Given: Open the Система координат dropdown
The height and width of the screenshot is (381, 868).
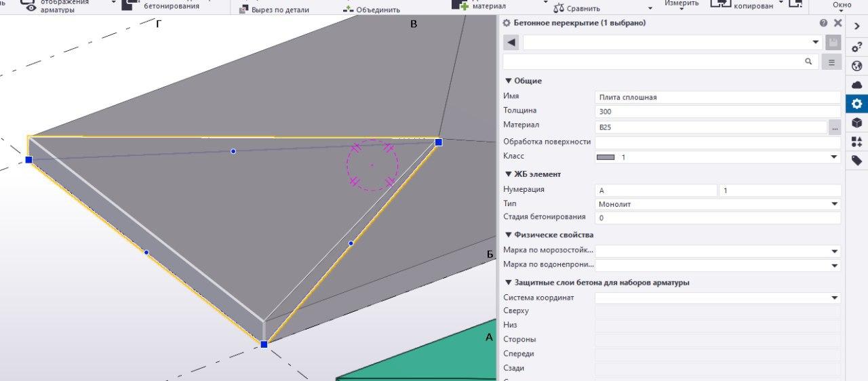Looking at the screenshot, I should [834, 298].
